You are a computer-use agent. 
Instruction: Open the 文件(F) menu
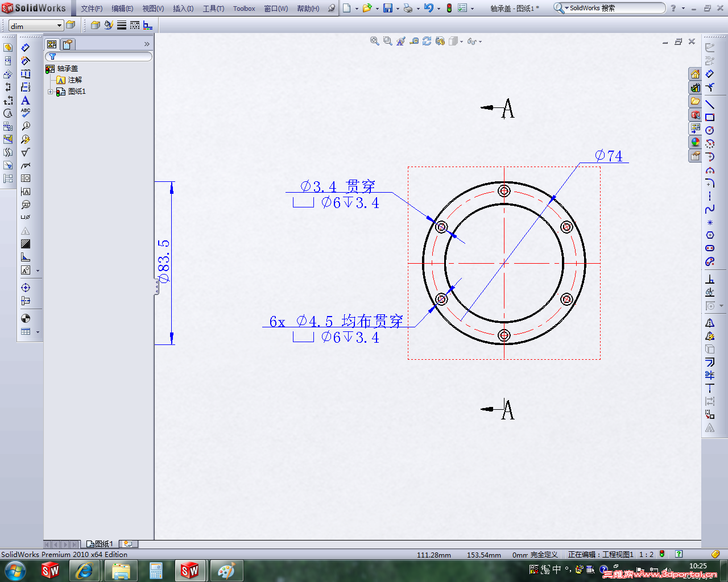[92, 9]
